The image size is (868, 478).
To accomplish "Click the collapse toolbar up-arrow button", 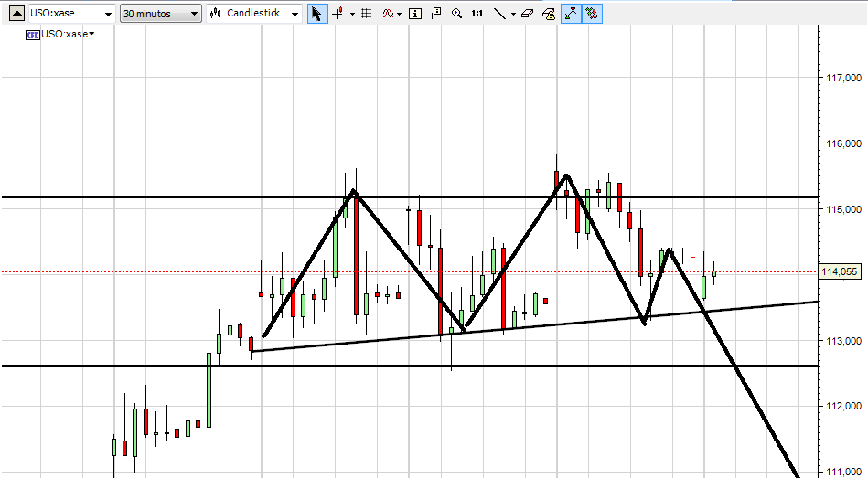I will coord(17,14).
